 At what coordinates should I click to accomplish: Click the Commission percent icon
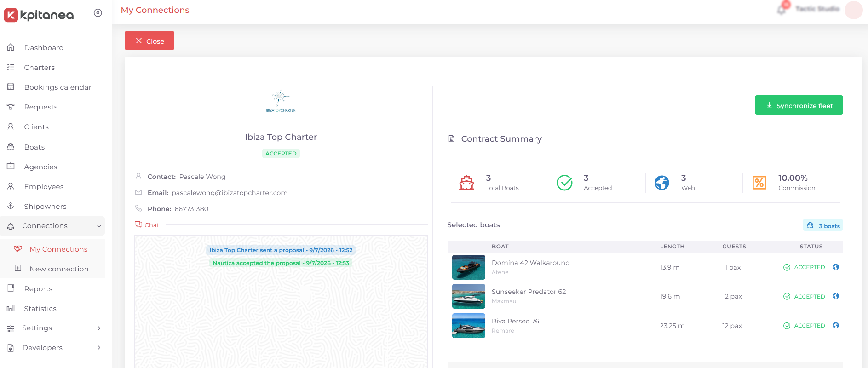[x=759, y=183]
